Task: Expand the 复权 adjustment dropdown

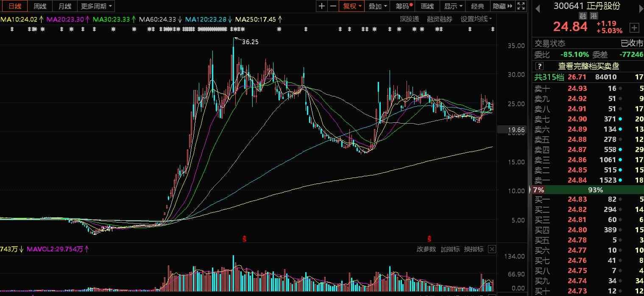Action: (x=352, y=6)
